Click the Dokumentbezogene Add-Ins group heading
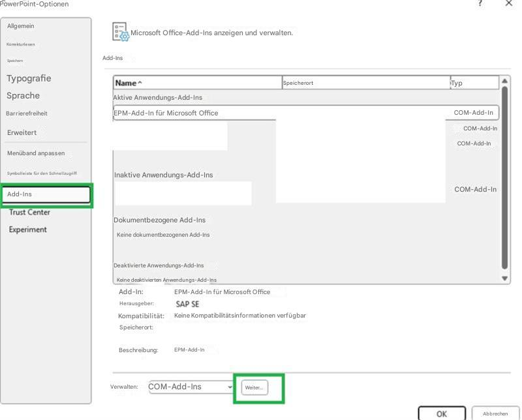The image size is (522, 420). click(159, 220)
